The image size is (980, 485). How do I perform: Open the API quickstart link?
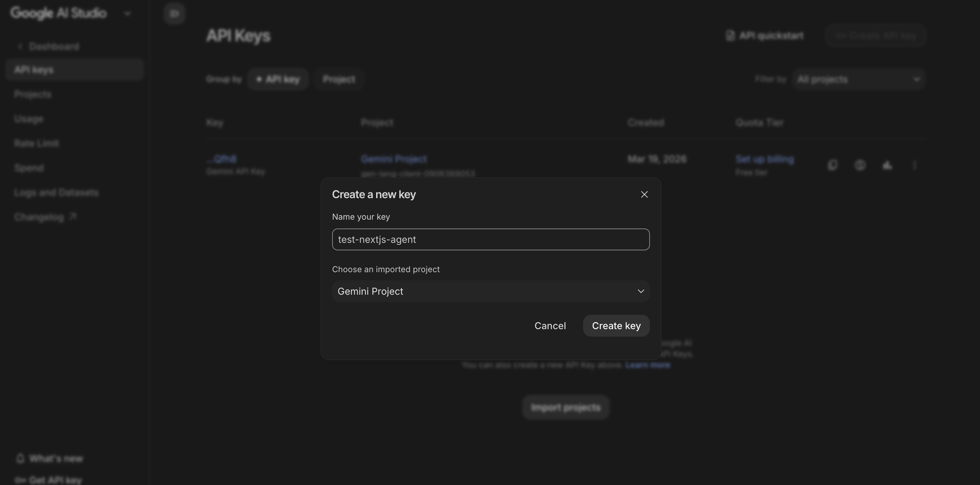pyautogui.click(x=764, y=36)
